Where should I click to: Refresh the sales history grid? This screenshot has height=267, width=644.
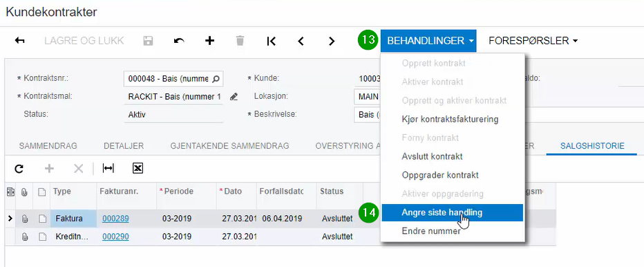[19, 168]
